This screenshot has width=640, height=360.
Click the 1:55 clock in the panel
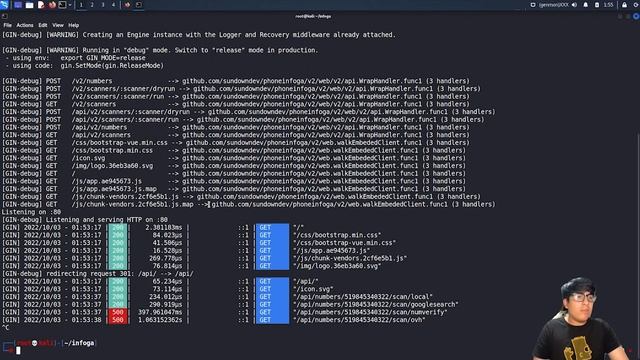point(608,5)
